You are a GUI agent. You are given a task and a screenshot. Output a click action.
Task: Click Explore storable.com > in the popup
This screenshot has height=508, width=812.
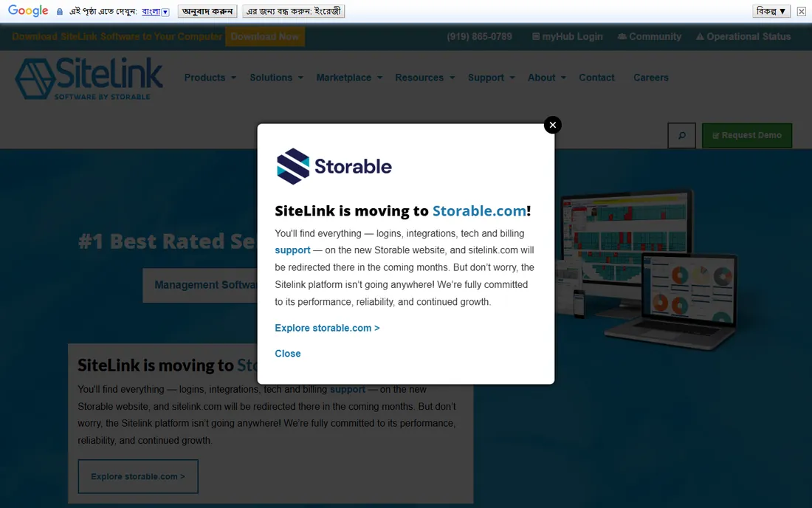point(327,328)
